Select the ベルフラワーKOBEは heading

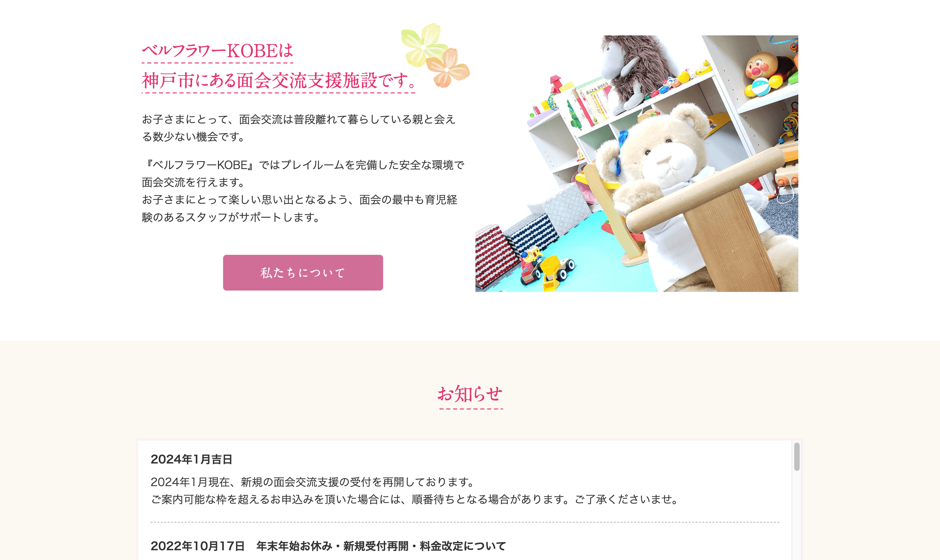click(218, 51)
